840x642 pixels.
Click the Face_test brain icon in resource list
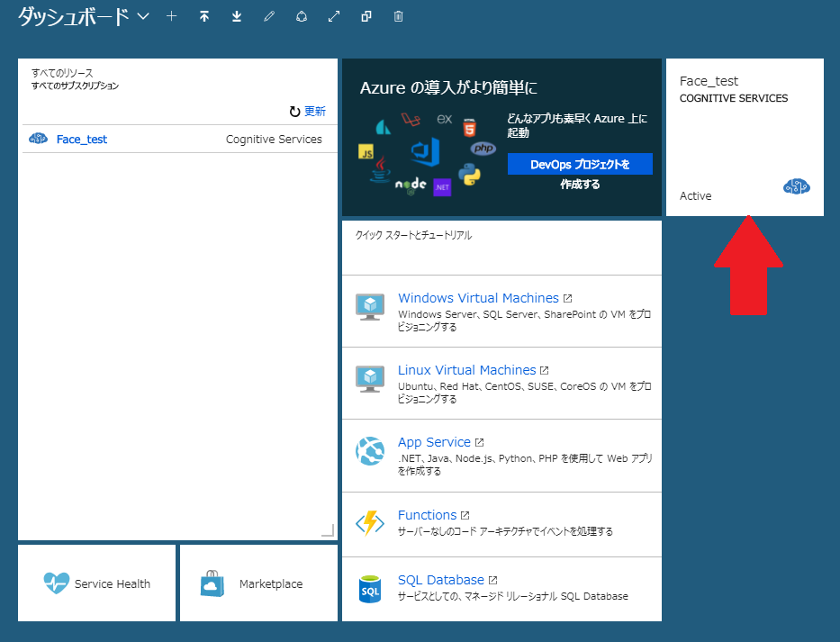click(38, 139)
